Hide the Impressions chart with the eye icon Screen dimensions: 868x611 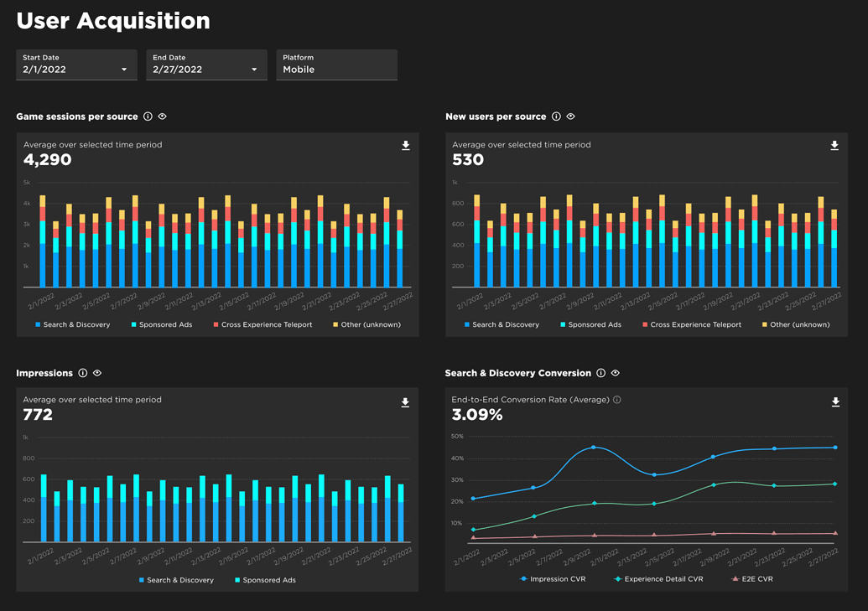point(97,373)
